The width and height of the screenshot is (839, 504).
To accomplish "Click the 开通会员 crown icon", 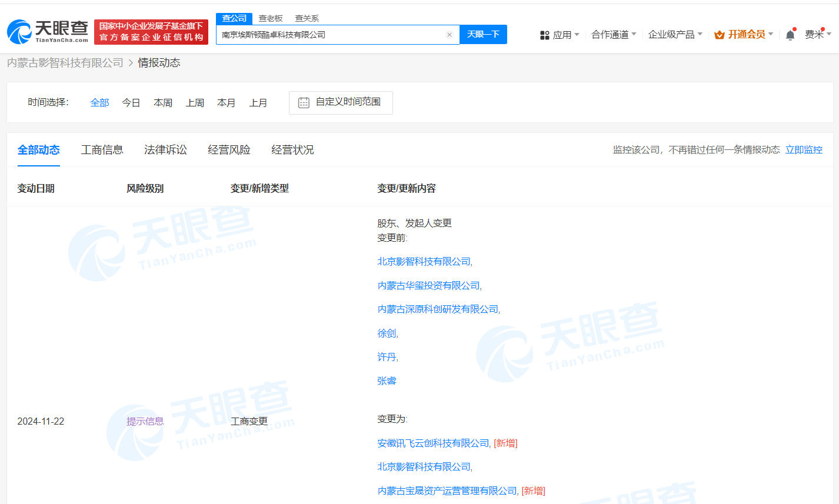I will click(719, 35).
